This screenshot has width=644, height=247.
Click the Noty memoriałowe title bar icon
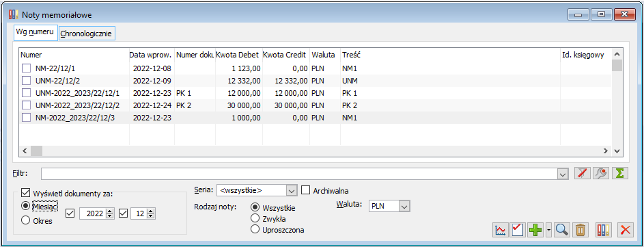click(x=13, y=15)
